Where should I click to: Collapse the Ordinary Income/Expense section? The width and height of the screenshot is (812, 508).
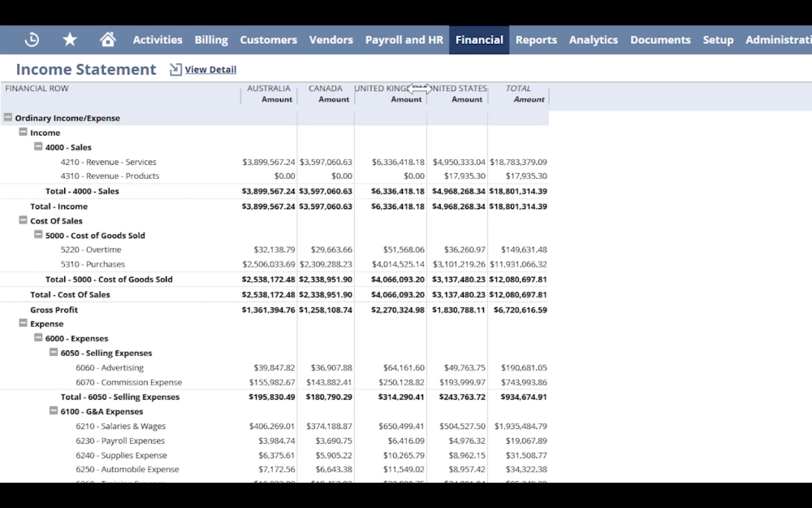pos(8,118)
